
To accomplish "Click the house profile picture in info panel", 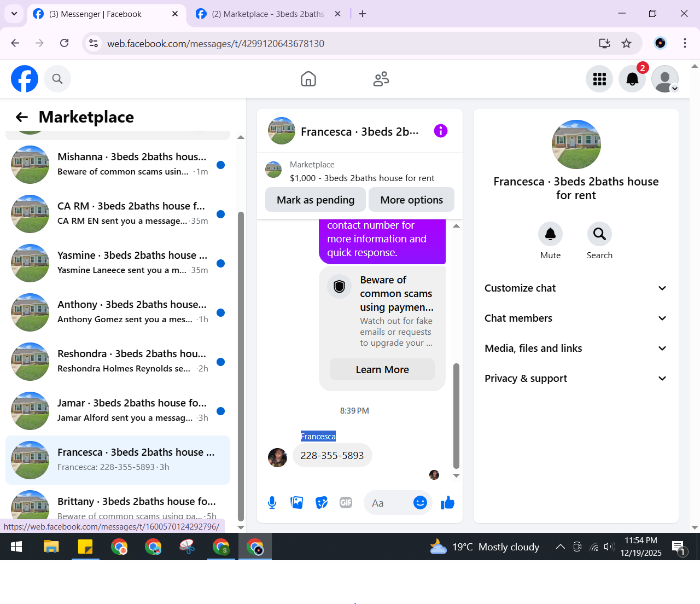I will (576, 144).
